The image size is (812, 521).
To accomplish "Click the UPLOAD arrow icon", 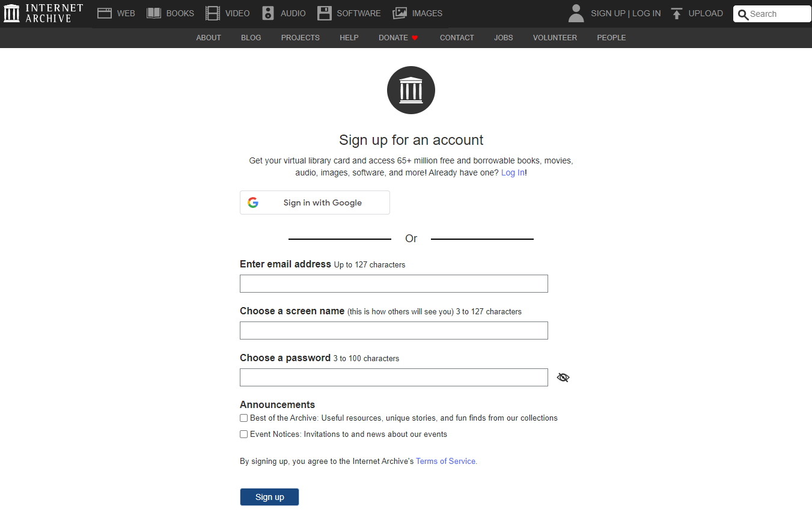I will pyautogui.click(x=677, y=12).
